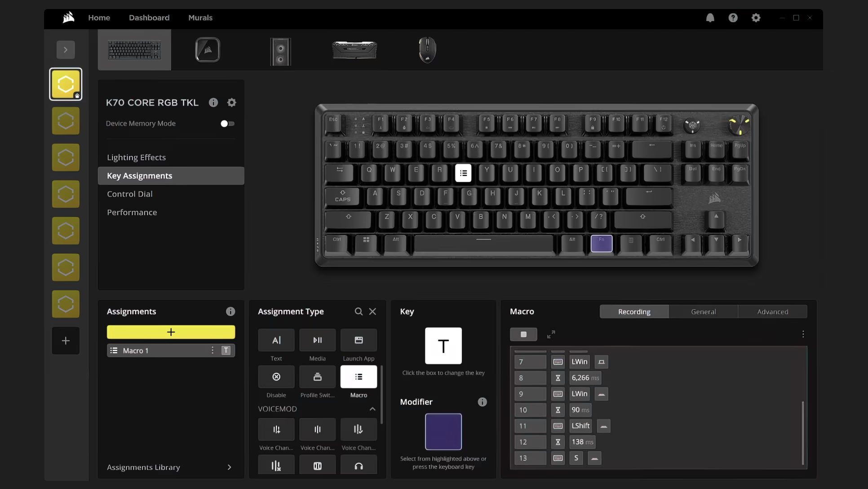
Task: Add a new assignment with yellow plus
Action: (171, 332)
